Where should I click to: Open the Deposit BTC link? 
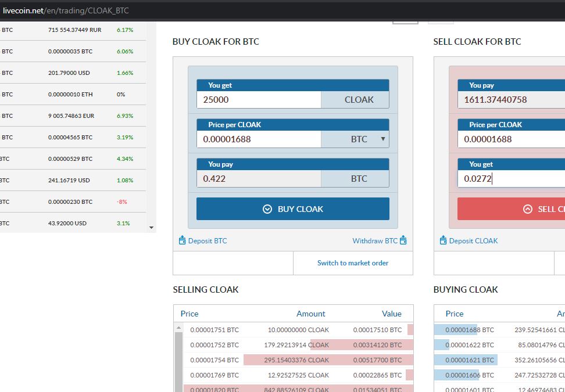click(203, 240)
